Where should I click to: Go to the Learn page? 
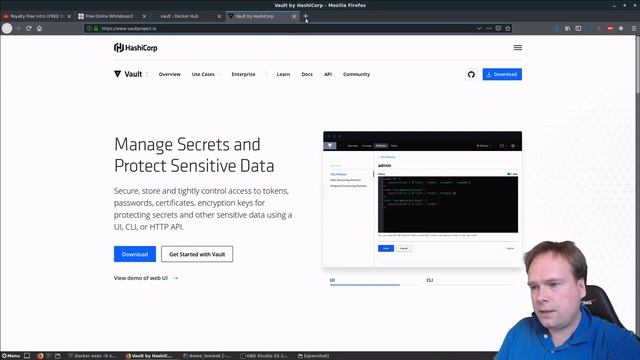coord(283,74)
